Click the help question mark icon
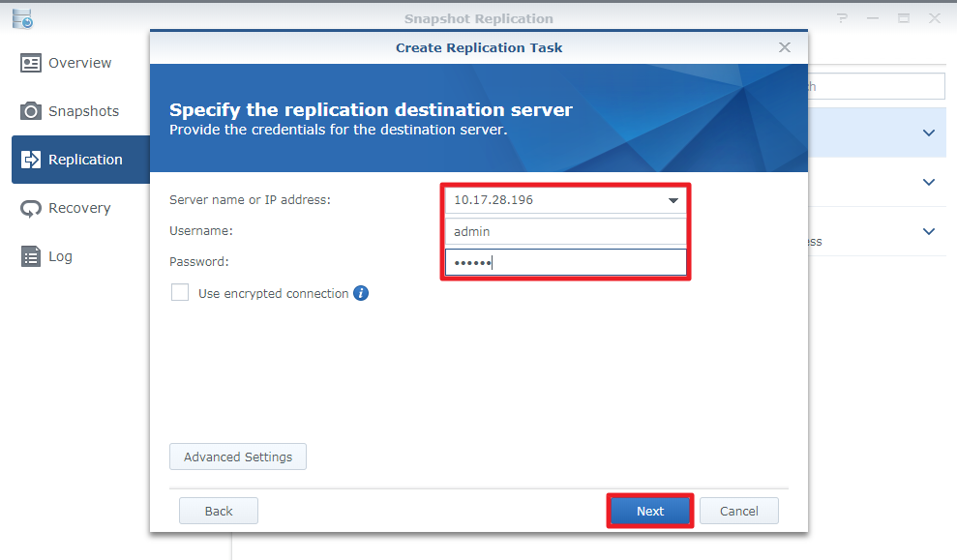The width and height of the screenshot is (957, 560). pos(842,18)
